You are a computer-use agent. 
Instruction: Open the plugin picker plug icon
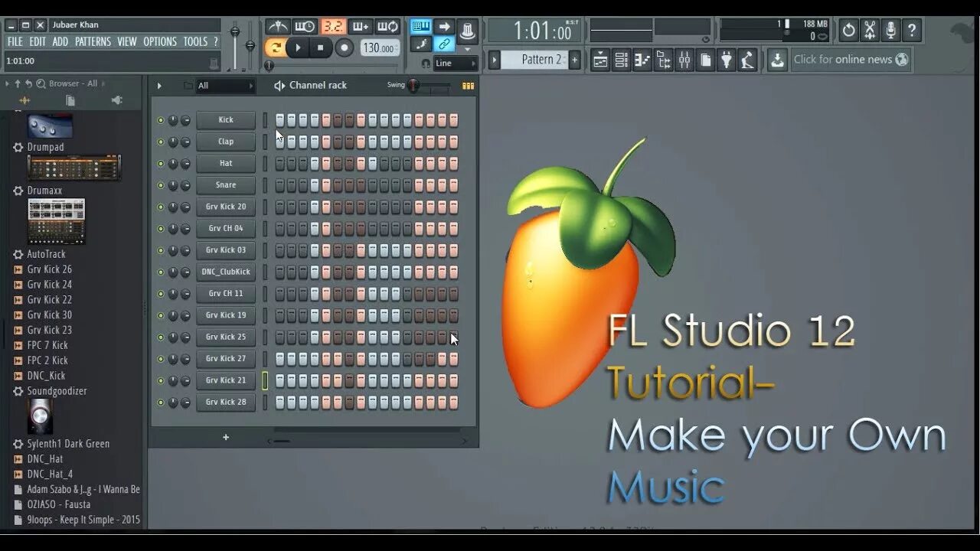coord(727,60)
